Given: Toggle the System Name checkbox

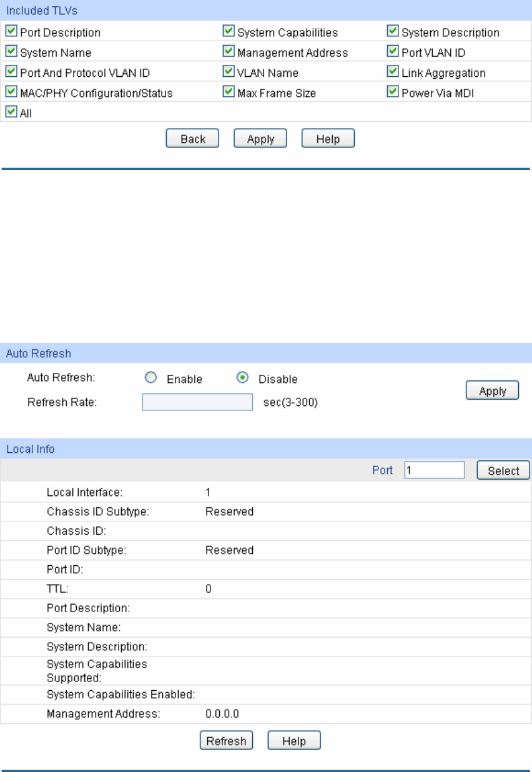Looking at the screenshot, I should [11, 52].
